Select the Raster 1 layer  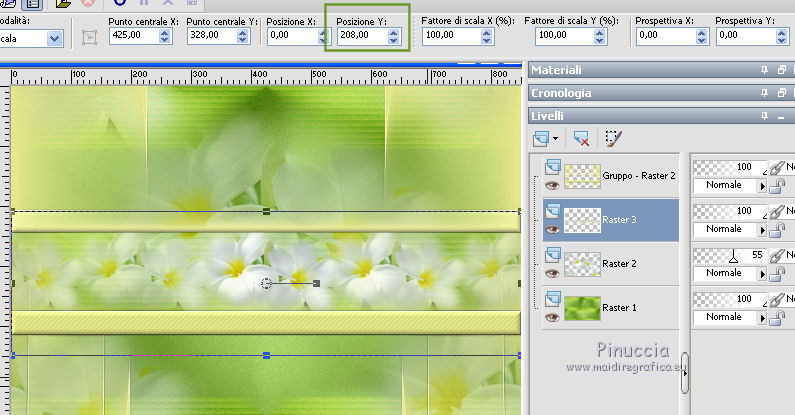pos(610,308)
